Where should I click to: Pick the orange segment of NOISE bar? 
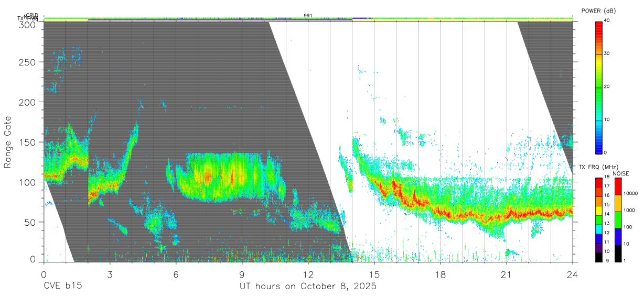pos(617,203)
